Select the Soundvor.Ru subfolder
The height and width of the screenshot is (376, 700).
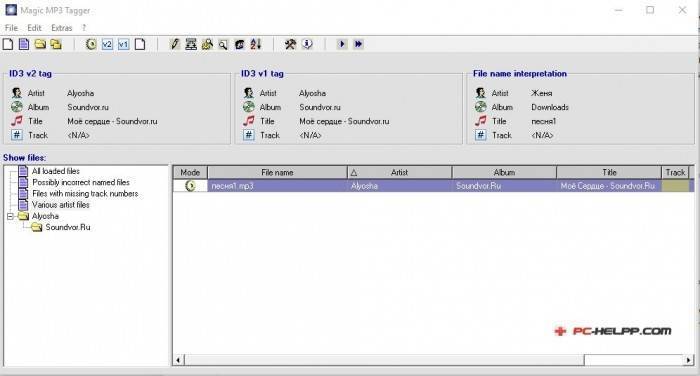(68, 227)
